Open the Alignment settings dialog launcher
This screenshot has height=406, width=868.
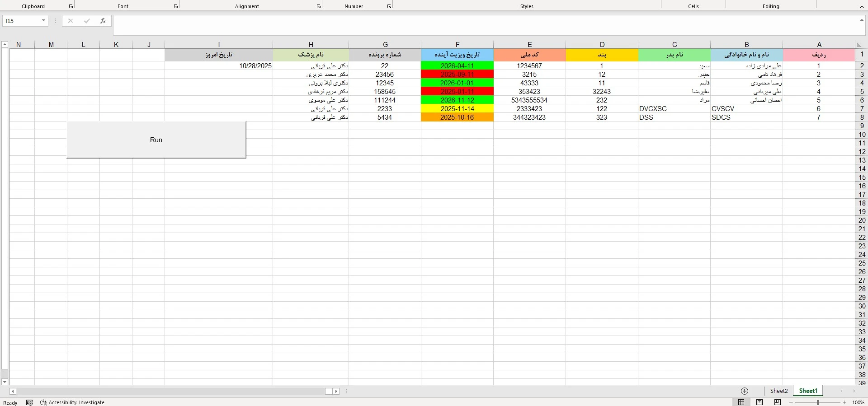point(319,6)
